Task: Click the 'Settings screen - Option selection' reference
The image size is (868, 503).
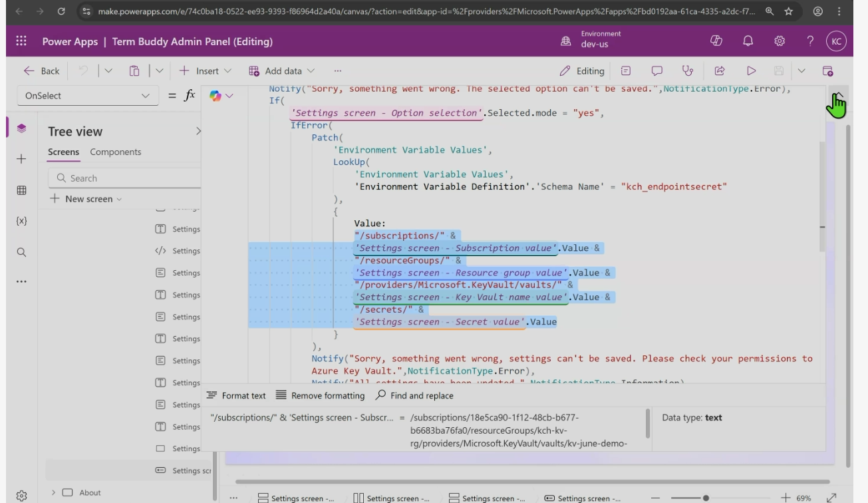Action: pos(386,113)
